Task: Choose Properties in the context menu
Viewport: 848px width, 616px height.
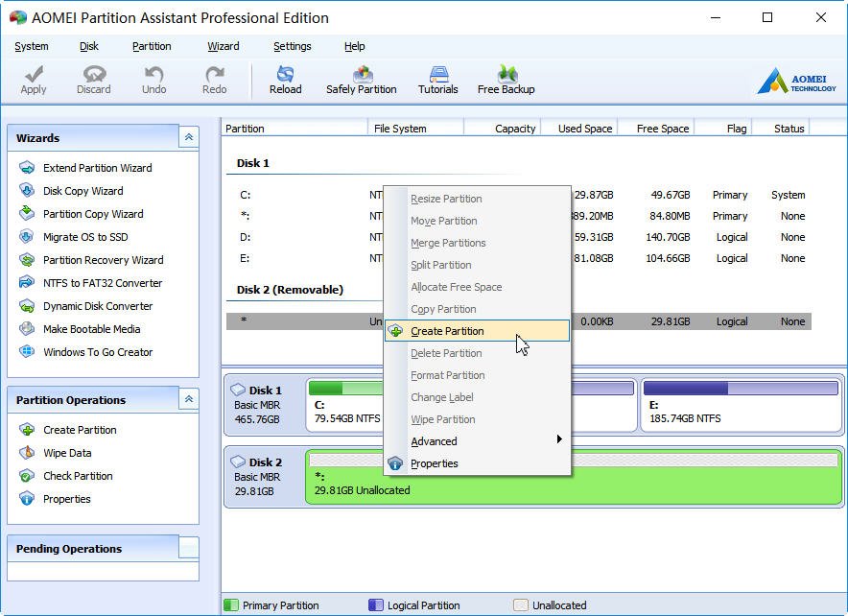Action: pos(477,463)
